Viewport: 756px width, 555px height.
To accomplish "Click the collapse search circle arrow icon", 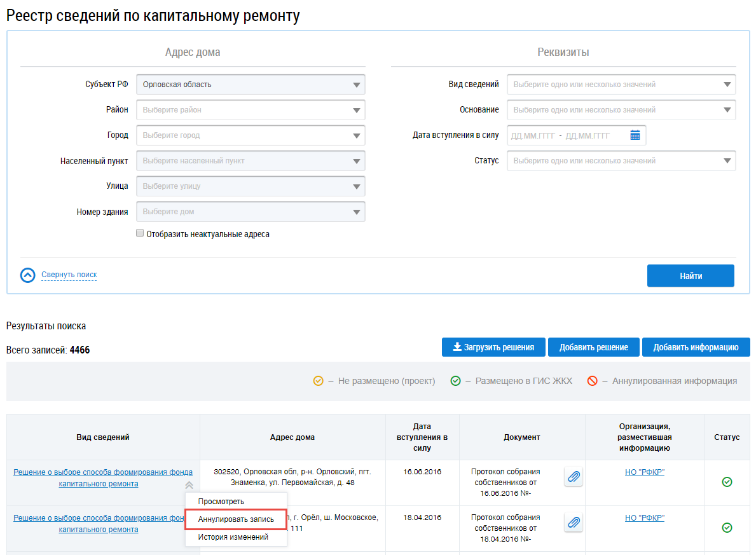I will click(27, 275).
